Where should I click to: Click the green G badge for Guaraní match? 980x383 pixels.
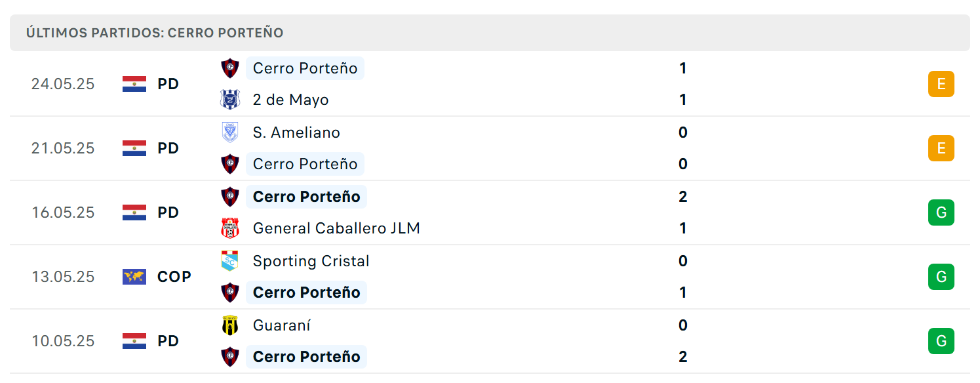click(941, 341)
